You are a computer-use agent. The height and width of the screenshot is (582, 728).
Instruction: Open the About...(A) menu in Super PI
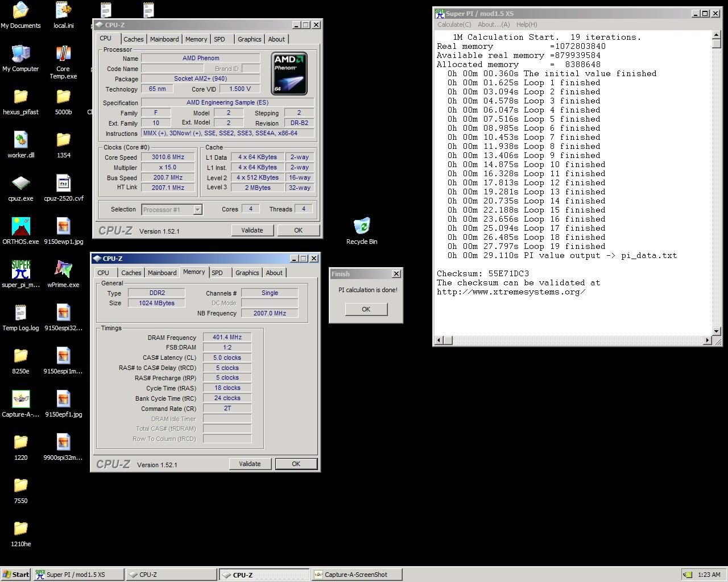pos(494,24)
